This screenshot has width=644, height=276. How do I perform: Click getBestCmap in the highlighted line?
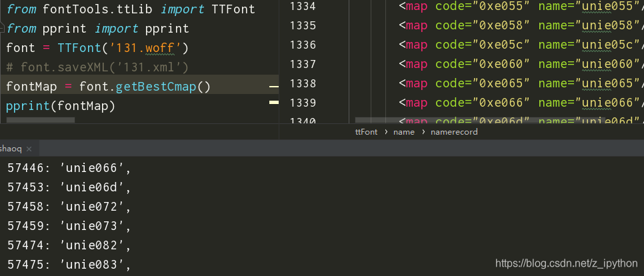click(155, 87)
